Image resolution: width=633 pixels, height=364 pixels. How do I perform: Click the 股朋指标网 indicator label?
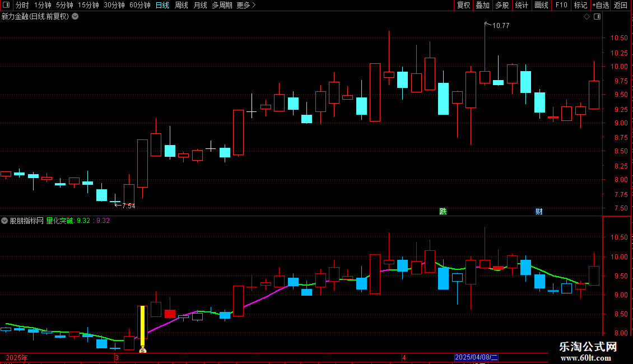pyautogui.click(x=27, y=221)
